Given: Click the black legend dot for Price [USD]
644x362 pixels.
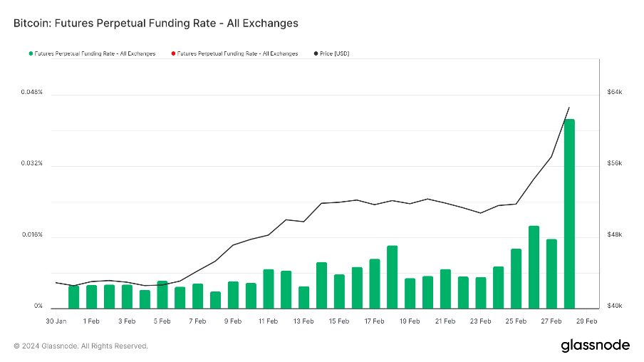Looking at the screenshot, I should point(316,53).
